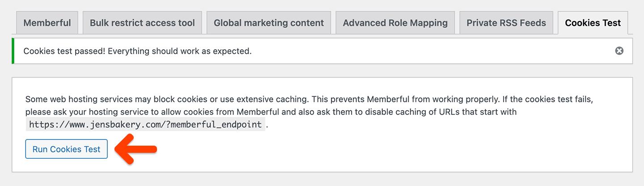Select the active Cookies Test tab
Viewport: 644px width, 186px height.
coord(593,23)
